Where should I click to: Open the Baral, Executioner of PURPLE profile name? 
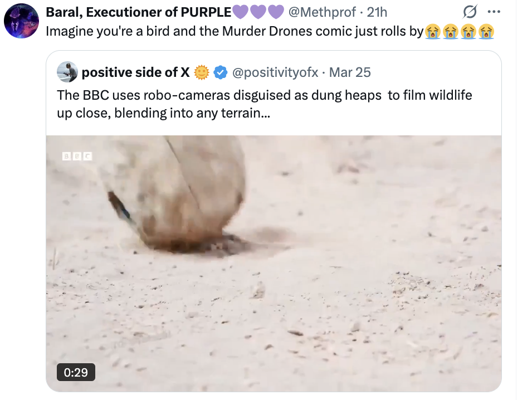point(138,12)
